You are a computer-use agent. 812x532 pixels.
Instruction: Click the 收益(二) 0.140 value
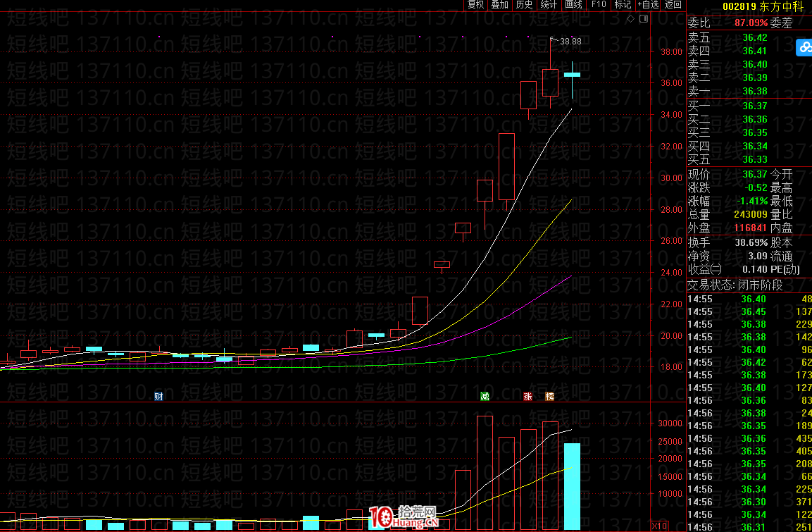click(755, 269)
